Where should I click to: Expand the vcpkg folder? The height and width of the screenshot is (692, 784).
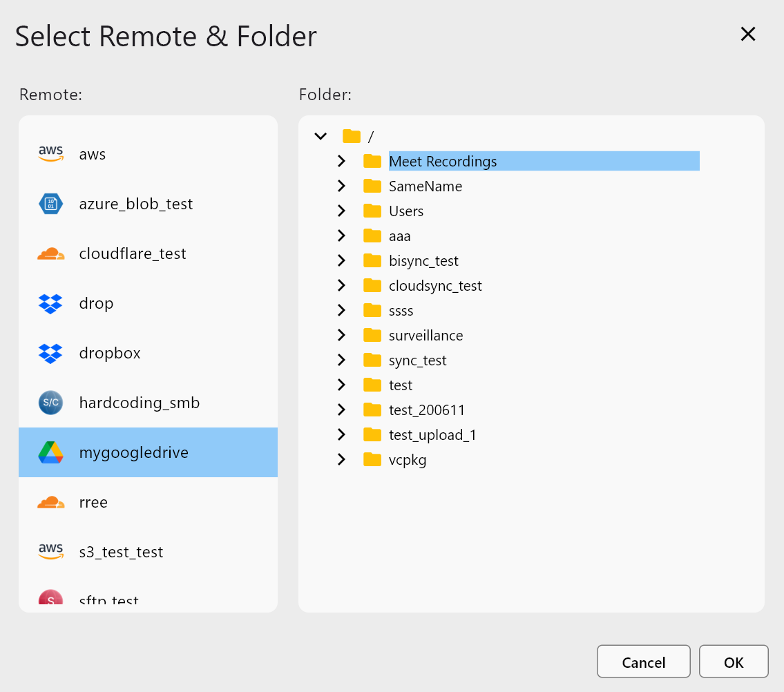341,459
